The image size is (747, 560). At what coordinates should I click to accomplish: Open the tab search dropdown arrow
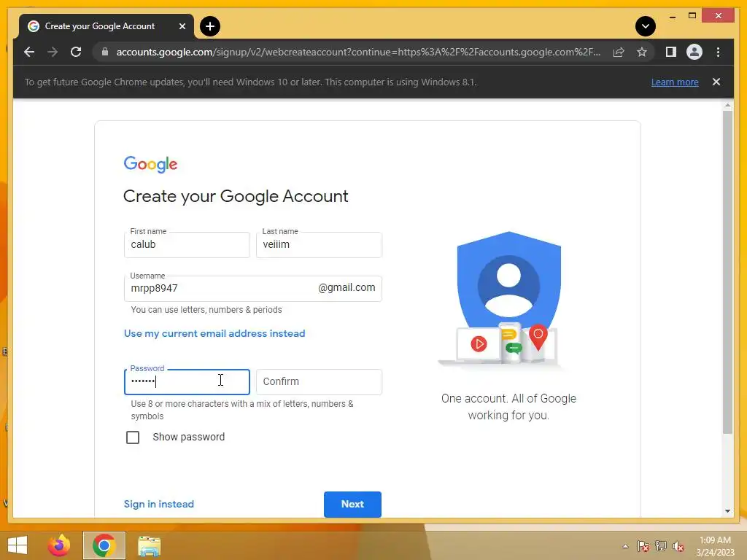coord(646,26)
